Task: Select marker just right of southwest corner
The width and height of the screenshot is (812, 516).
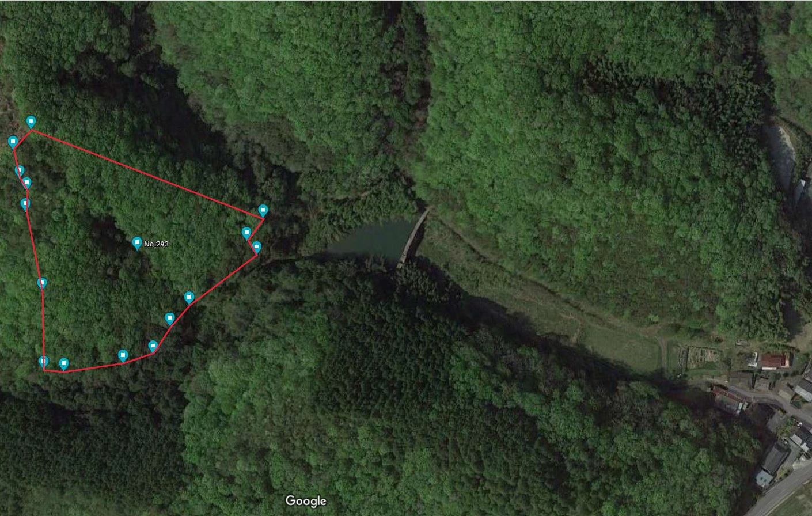Action: [x=64, y=364]
